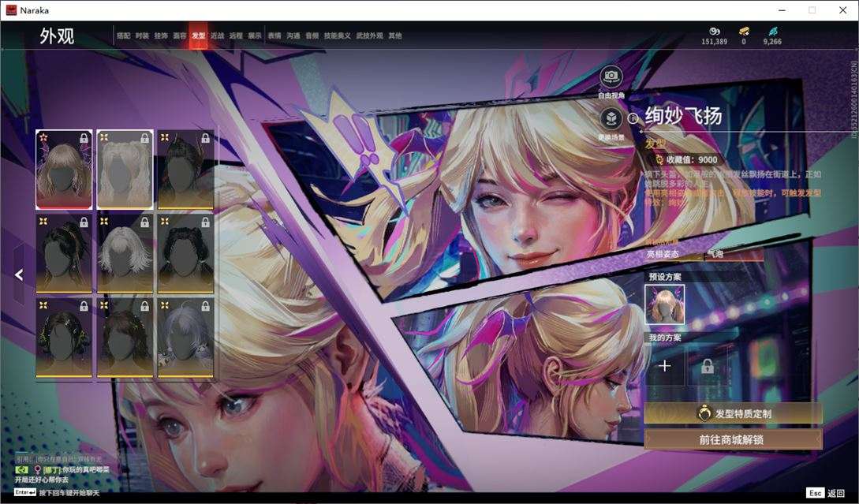
Task: Select the locked dark updo hairstyle, top row
Action: click(185, 170)
